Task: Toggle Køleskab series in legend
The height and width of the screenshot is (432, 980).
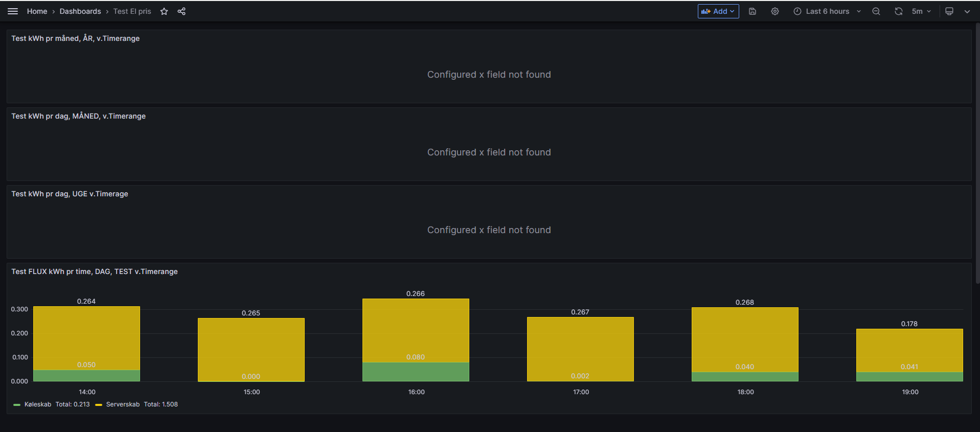Action: point(38,404)
